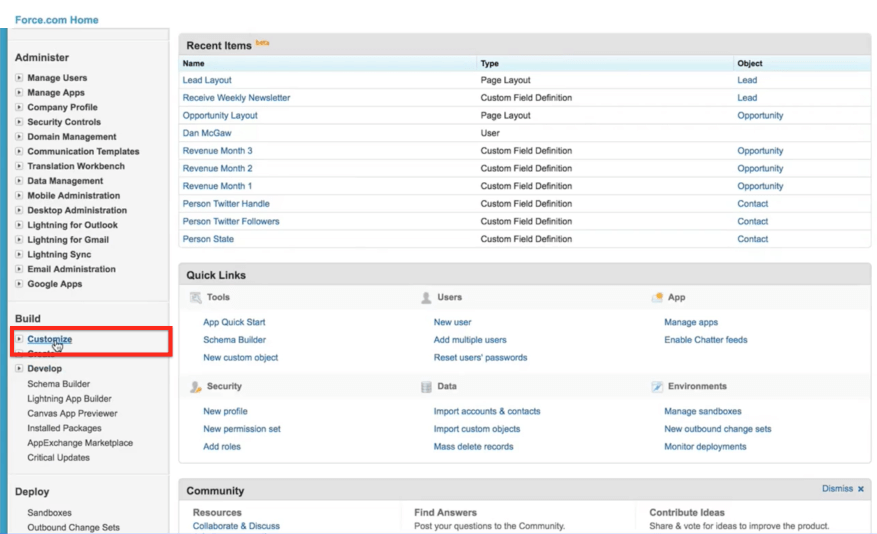Open Schema Builder quick link
Screen dimensions: 877x534
tap(234, 340)
